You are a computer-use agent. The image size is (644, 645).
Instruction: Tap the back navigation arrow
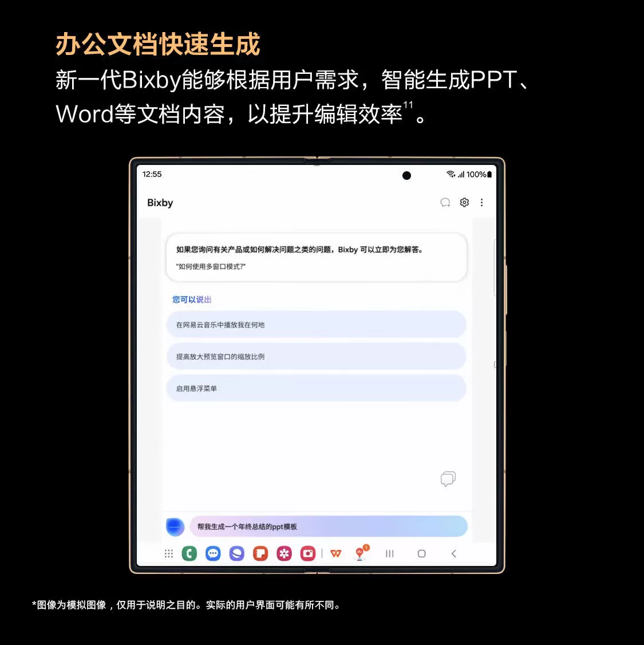point(454,554)
